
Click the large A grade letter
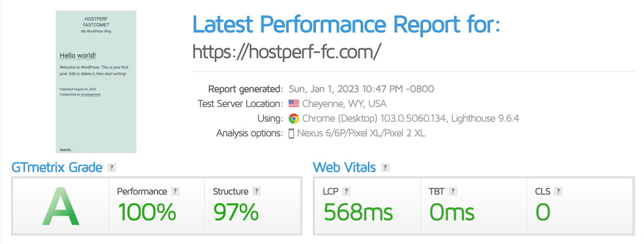[61, 206]
